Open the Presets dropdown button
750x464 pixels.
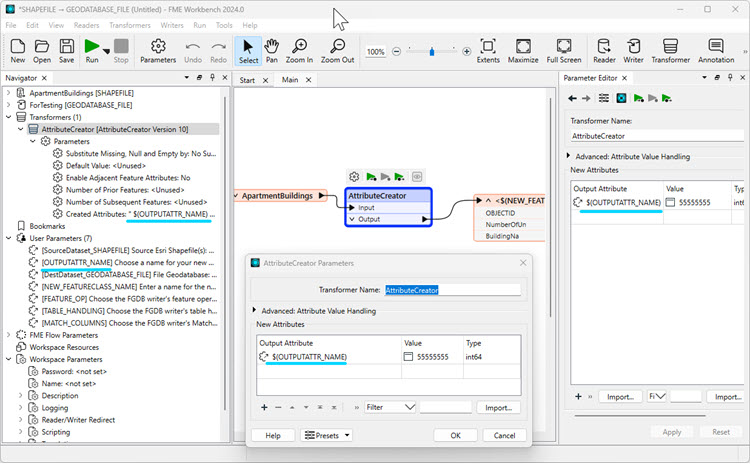(x=327, y=435)
